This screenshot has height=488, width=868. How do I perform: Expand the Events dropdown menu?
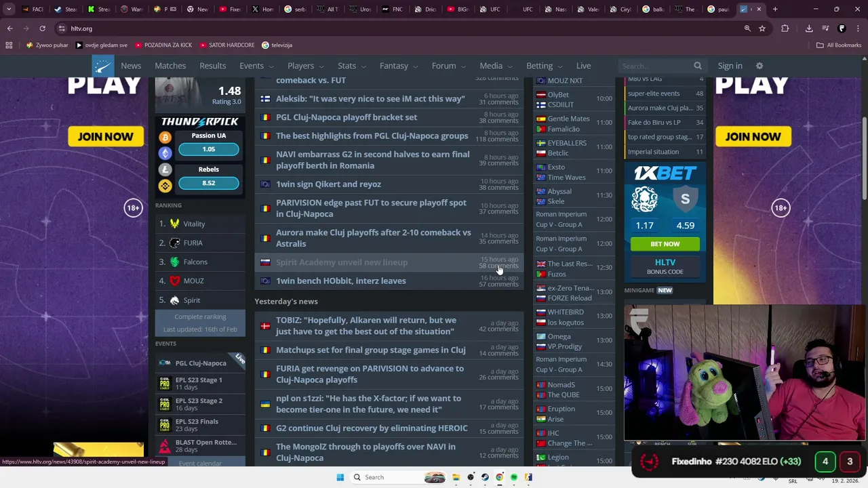pos(256,66)
